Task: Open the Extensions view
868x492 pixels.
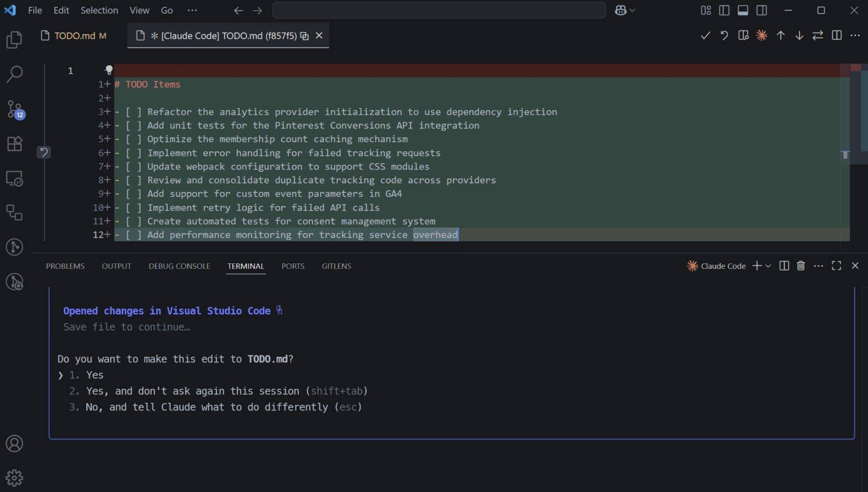Action: click(14, 144)
